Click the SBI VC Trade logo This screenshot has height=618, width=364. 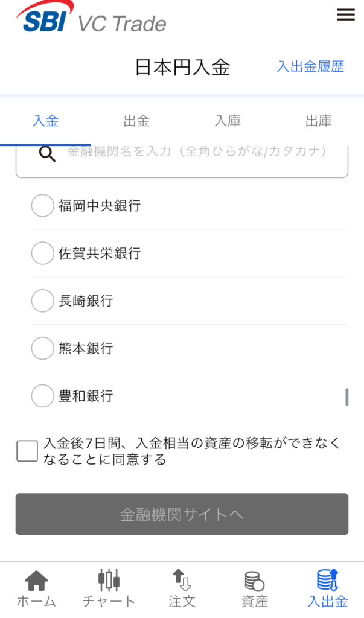point(91,18)
